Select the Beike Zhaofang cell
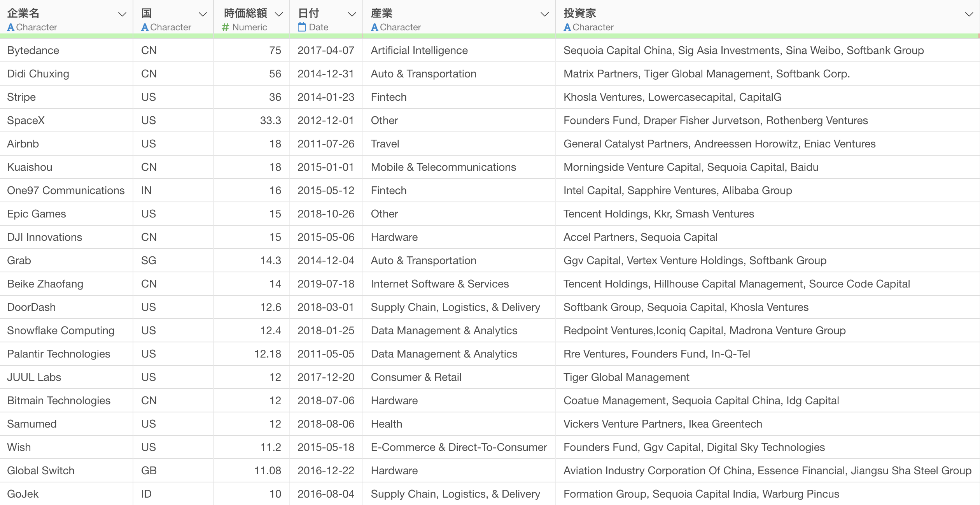 pos(66,284)
